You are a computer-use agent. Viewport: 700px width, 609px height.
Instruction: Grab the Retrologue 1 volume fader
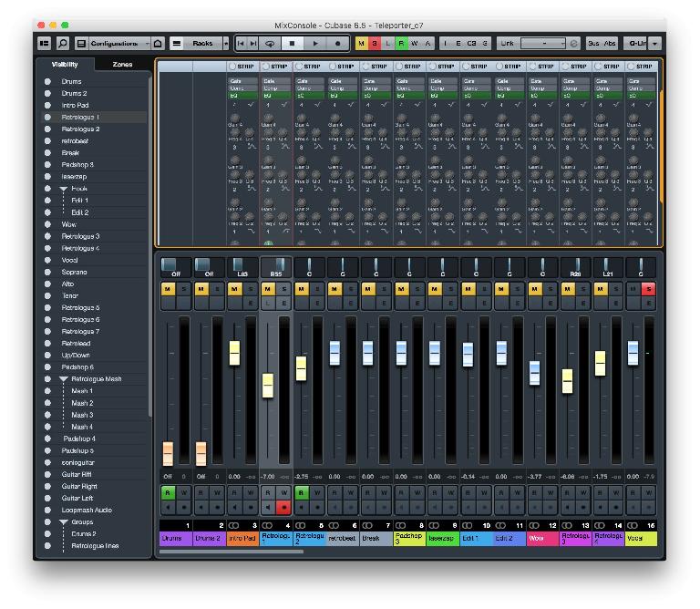point(268,386)
